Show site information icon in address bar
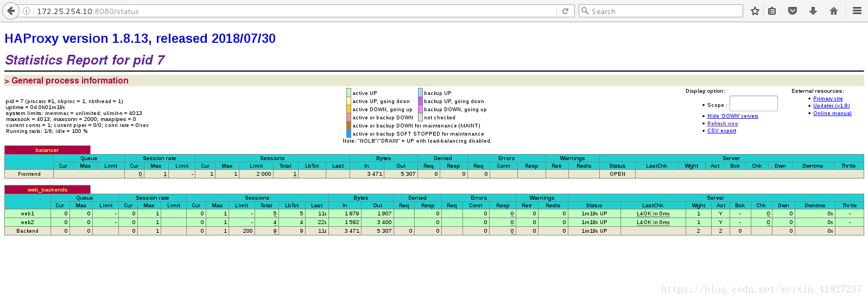 (x=26, y=11)
